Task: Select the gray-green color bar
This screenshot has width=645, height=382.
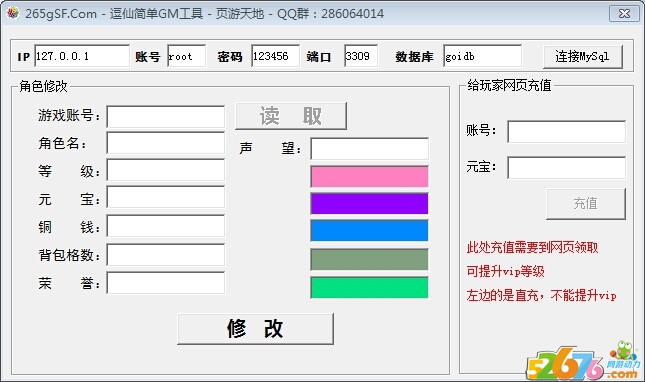Action: pos(369,259)
